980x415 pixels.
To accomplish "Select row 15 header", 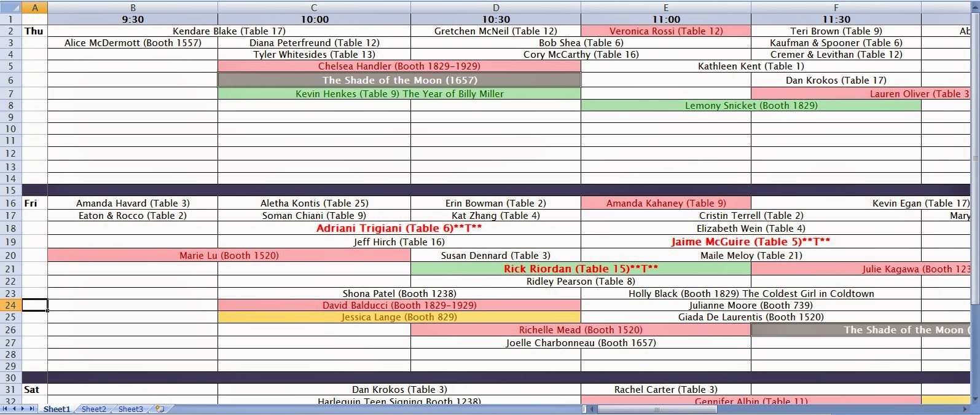I will [11, 190].
